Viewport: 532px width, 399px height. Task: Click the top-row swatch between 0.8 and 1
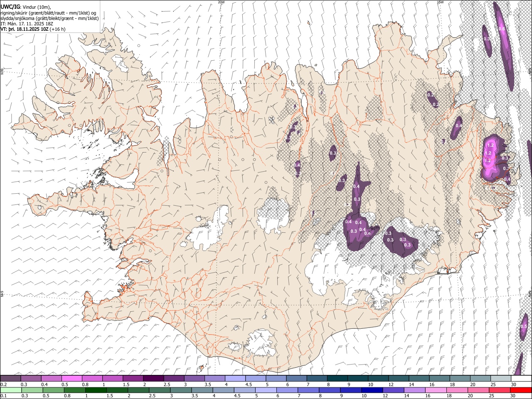pyautogui.click(x=92, y=378)
